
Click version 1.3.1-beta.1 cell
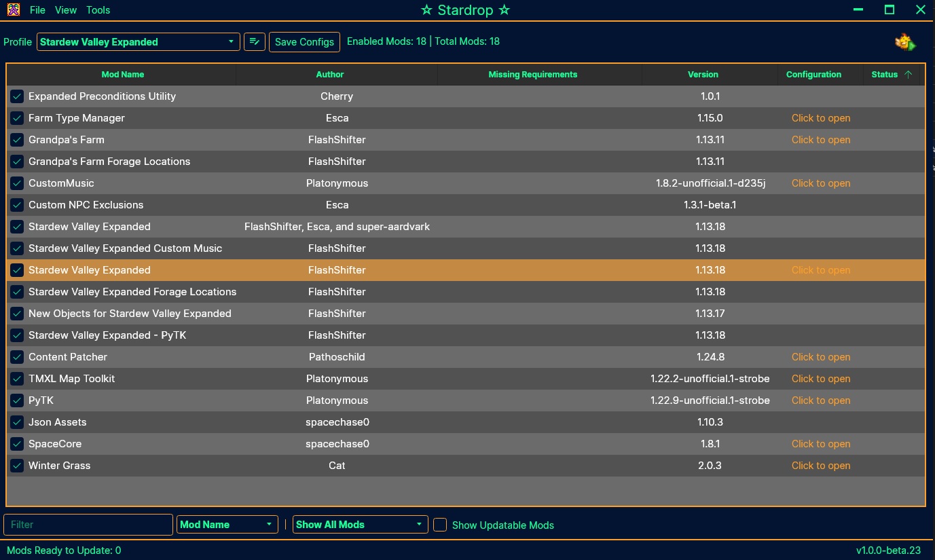[x=710, y=205]
